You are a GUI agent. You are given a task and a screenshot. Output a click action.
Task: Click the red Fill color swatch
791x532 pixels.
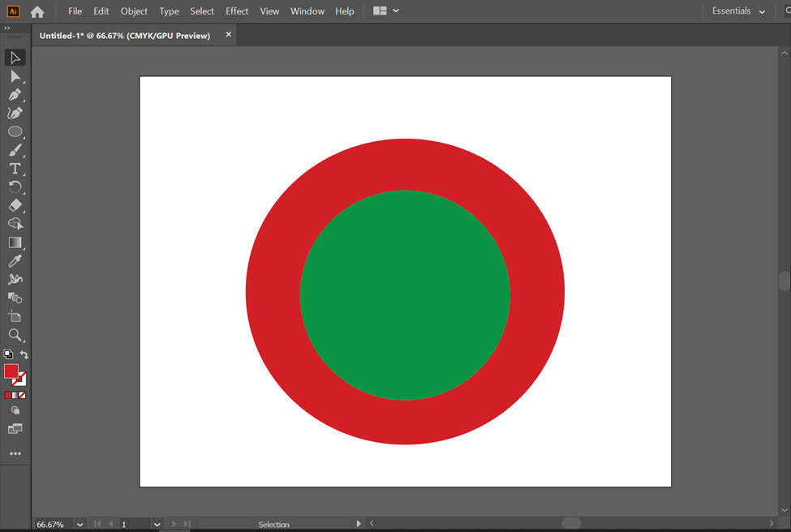[11, 371]
